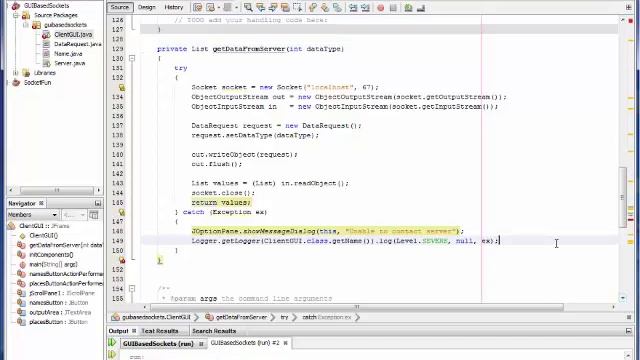Click the editor horizontal scrollbar

pyautogui.click(x=357, y=307)
